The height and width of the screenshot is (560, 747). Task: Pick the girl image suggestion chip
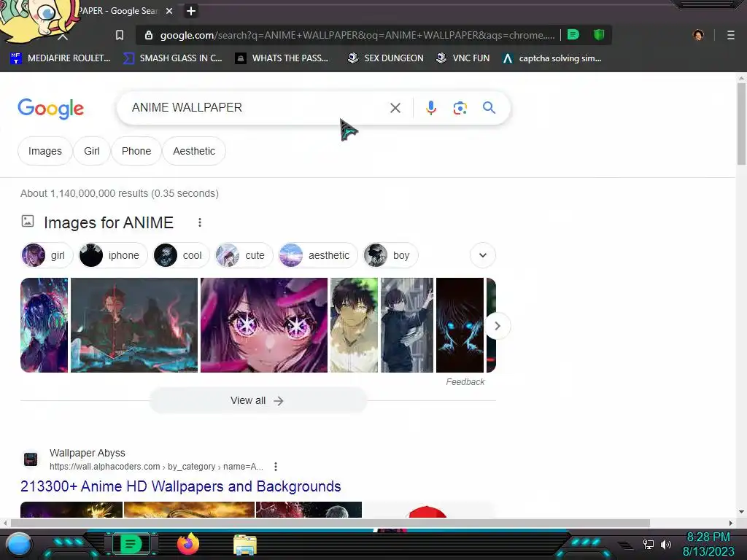coord(46,255)
